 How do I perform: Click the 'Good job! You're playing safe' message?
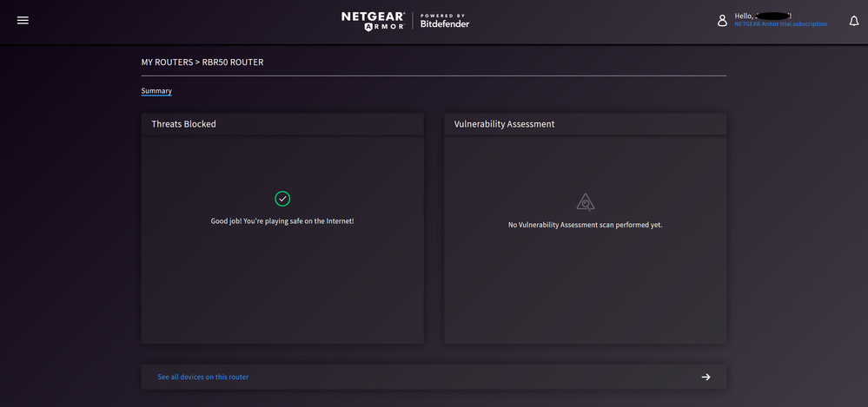pos(282,221)
